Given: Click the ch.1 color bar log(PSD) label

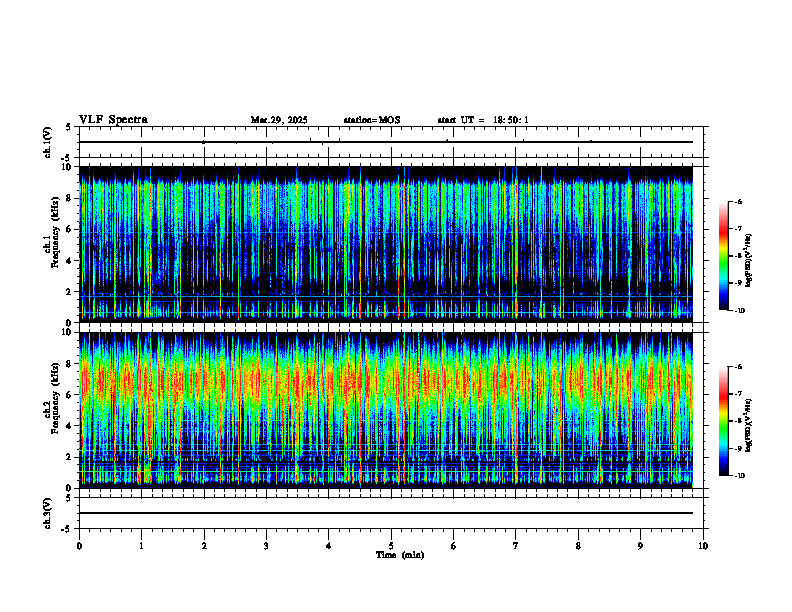Looking at the screenshot, I should (x=750, y=260).
